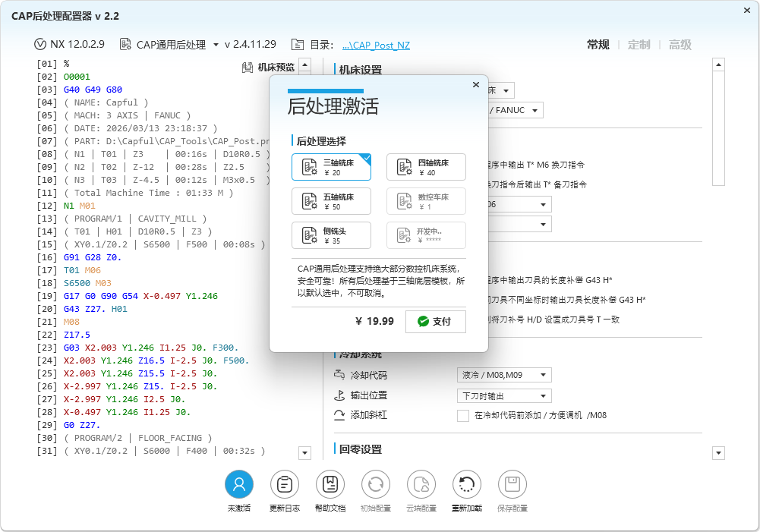
Task: Click the NX 12.0.2.9 version icon
Action: [39, 44]
